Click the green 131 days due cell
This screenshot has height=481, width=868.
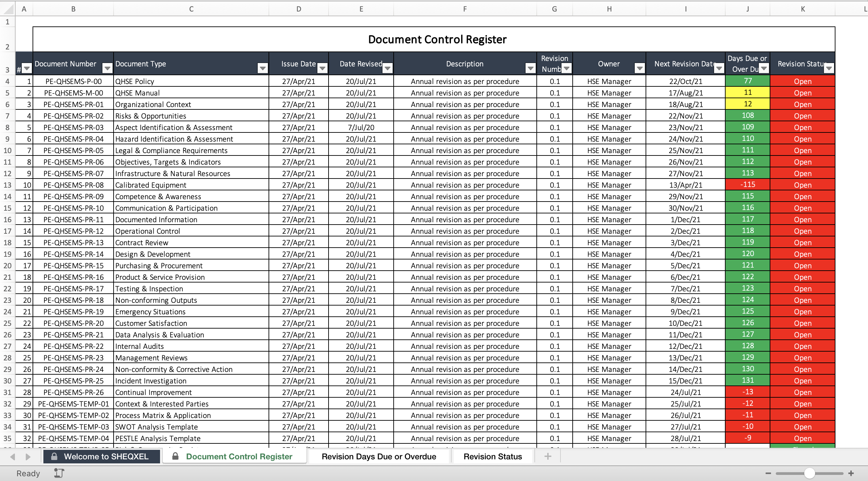click(748, 381)
